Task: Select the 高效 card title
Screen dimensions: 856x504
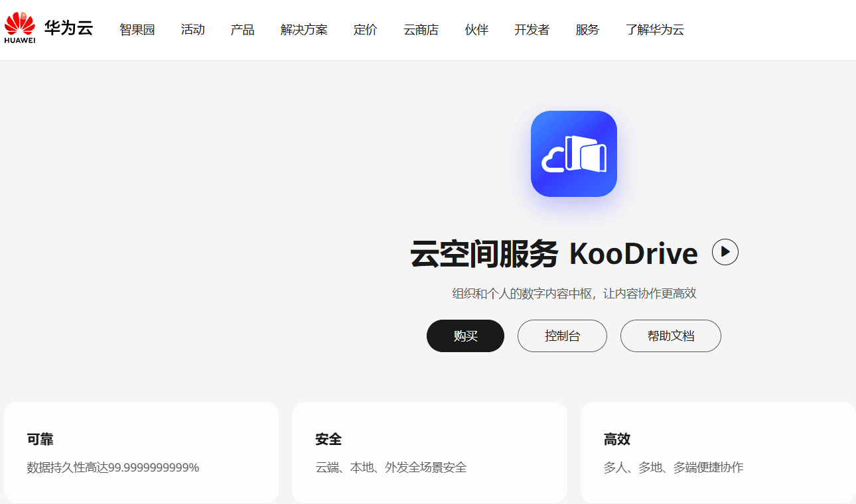Action: 618,439
